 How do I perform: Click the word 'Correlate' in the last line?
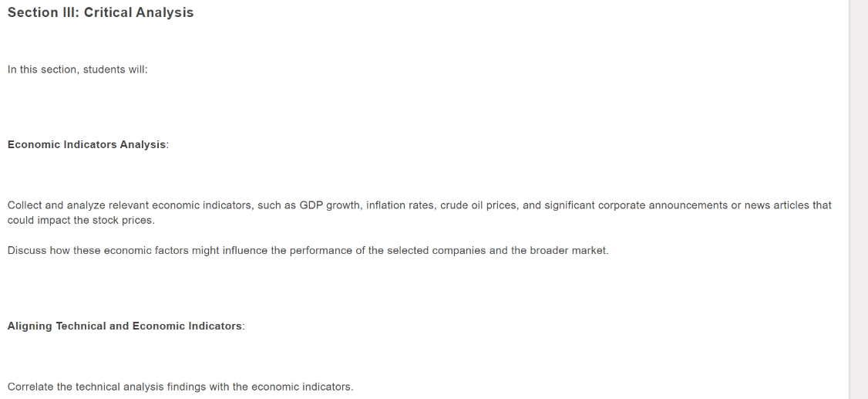tap(30, 387)
